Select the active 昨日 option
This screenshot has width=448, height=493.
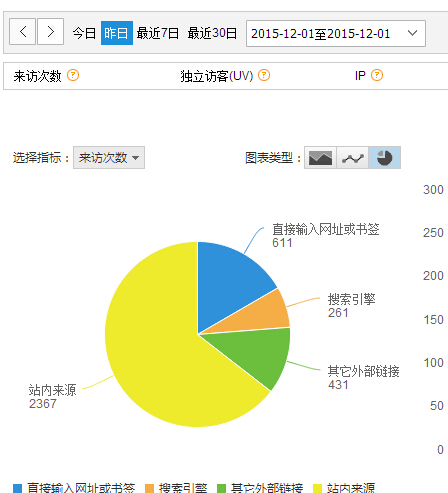(x=117, y=33)
